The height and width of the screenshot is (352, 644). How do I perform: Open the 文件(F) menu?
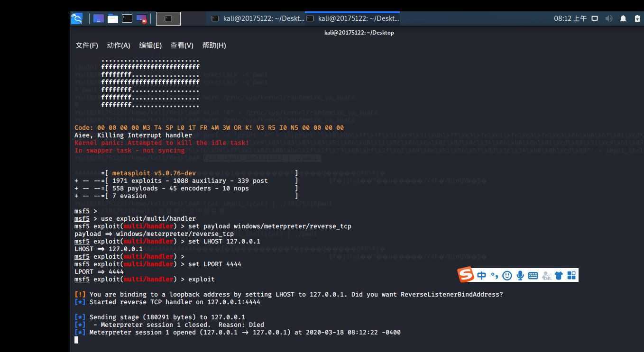(x=87, y=45)
